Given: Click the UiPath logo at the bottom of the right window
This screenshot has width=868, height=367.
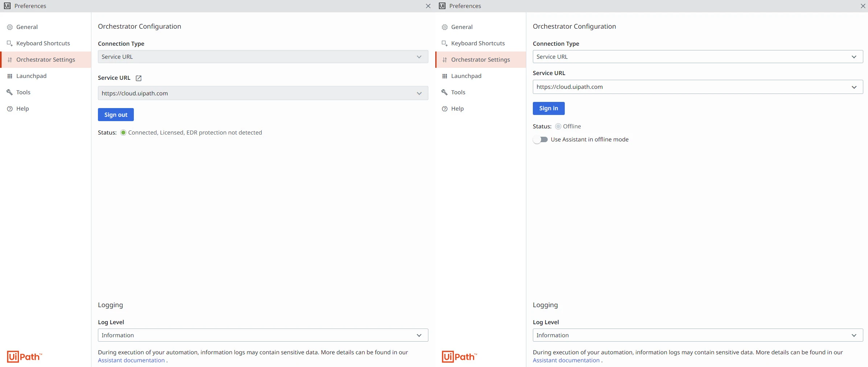Looking at the screenshot, I should pos(460,357).
